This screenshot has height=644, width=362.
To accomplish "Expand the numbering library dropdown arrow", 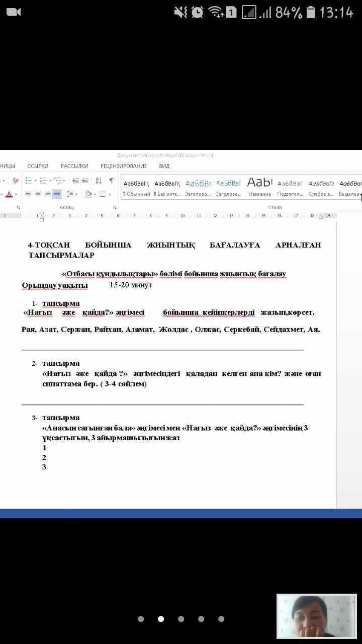I will click(x=50, y=181).
